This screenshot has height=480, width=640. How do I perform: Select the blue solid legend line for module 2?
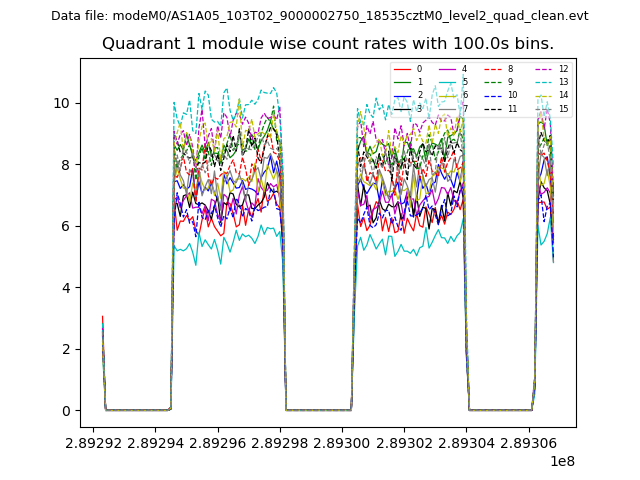click(402, 95)
